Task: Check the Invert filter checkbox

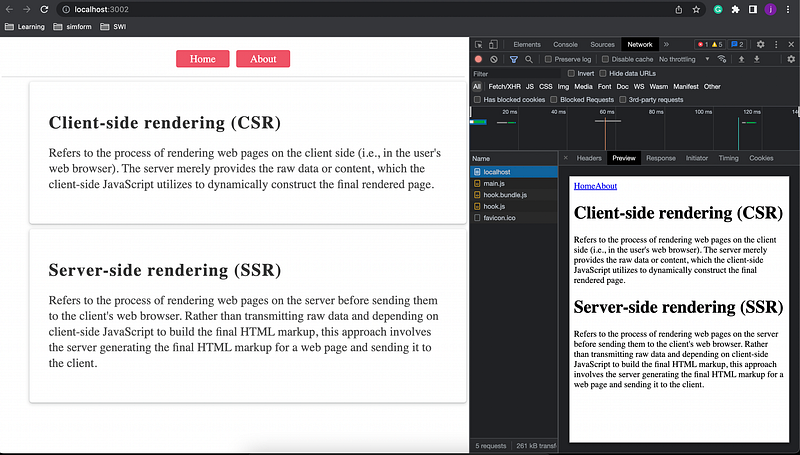Action: click(x=571, y=73)
